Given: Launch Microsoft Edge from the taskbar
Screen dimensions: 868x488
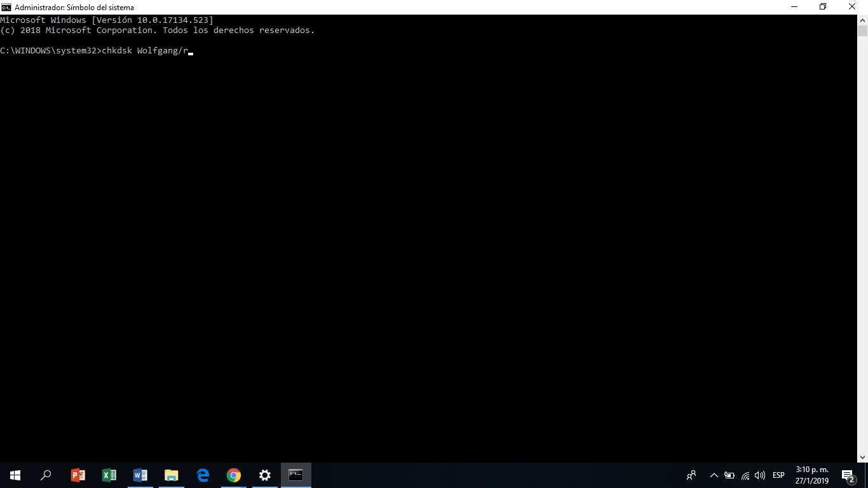Looking at the screenshot, I should pos(203,475).
